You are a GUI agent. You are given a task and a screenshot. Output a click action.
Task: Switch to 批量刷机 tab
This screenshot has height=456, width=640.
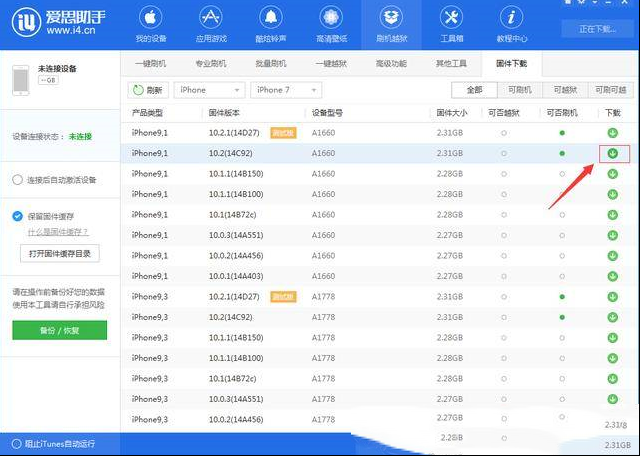point(271,64)
